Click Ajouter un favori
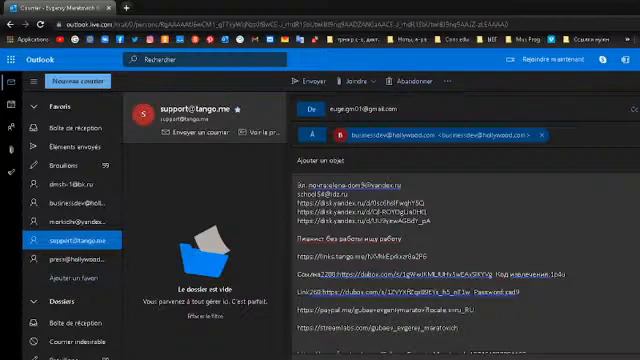The height and width of the screenshot is (360, 640). (73, 278)
